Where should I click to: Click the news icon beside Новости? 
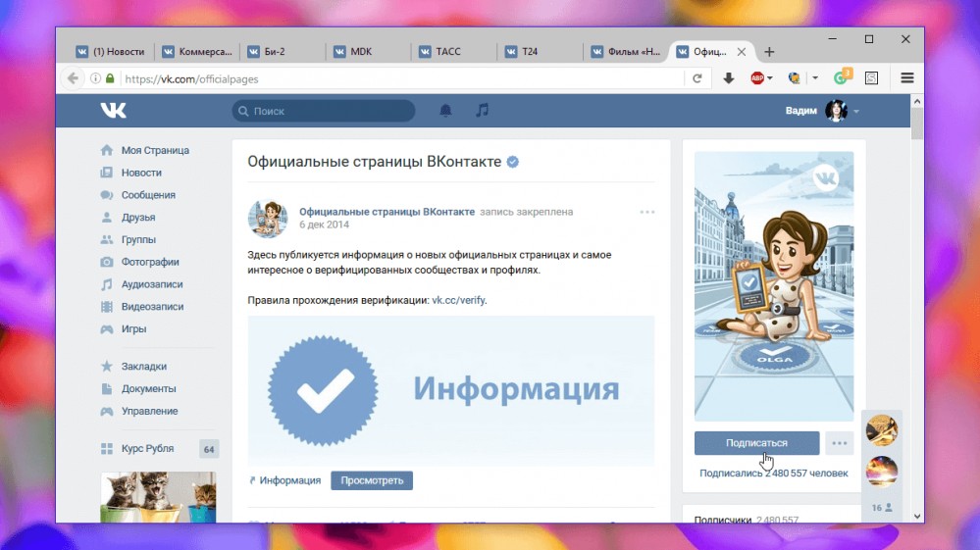click(107, 173)
